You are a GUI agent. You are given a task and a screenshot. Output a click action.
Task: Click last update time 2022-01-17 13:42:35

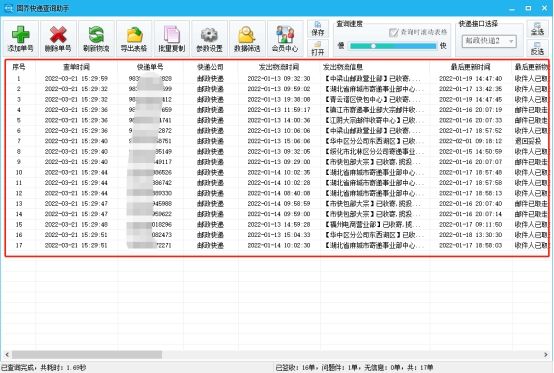coord(471,89)
